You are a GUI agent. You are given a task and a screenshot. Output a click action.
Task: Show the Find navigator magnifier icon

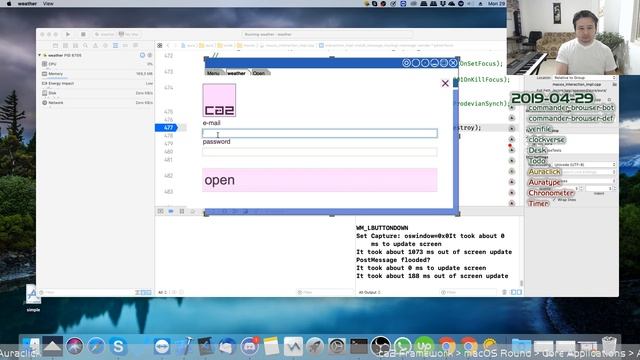[x=85, y=45]
